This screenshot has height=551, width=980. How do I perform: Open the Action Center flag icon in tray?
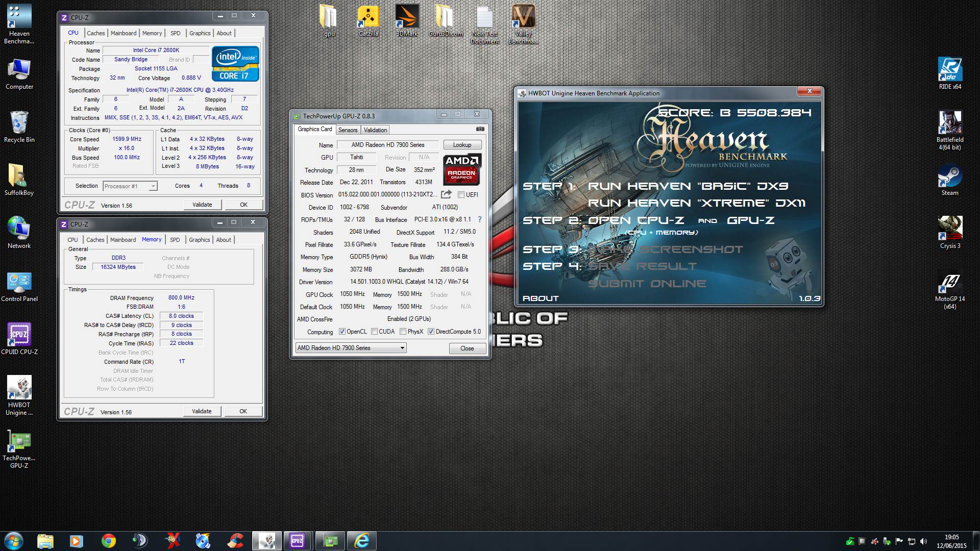point(899,541)
